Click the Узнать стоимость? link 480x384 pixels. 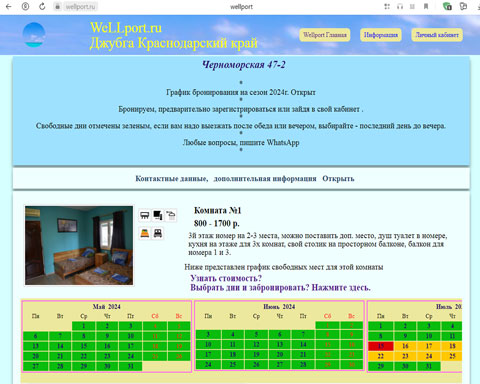tap(226, 278)
